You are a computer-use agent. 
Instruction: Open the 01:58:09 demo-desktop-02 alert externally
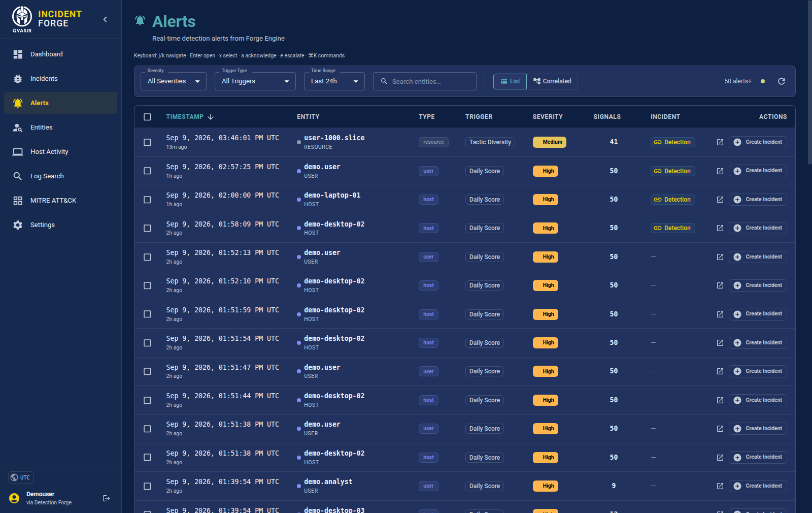[720, 228]
